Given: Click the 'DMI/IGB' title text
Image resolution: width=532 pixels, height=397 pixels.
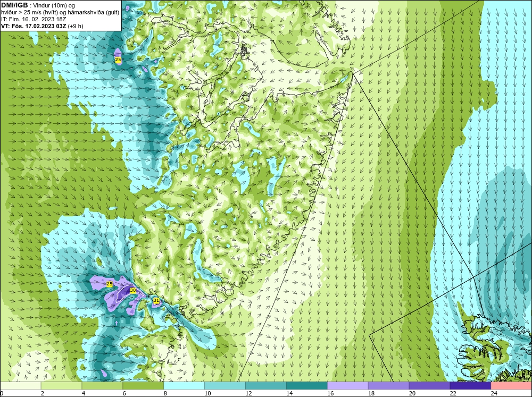Looking at the screenshot, I should (14, 5).
